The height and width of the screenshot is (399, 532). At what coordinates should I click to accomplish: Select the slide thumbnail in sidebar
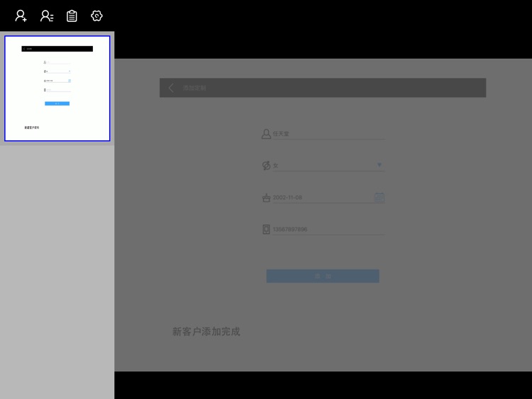pos(57,89)
